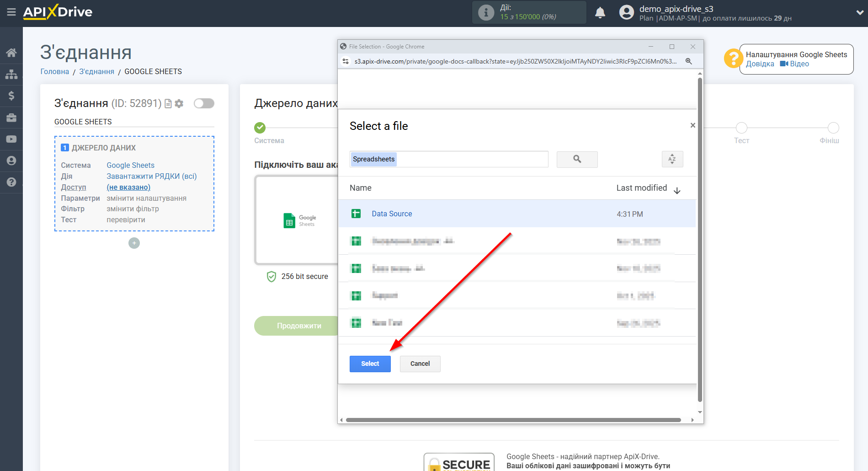The height and width of the screenshot is (471, 868).
Task: Enable the connection on/off toggle switch
Action: 204,103
